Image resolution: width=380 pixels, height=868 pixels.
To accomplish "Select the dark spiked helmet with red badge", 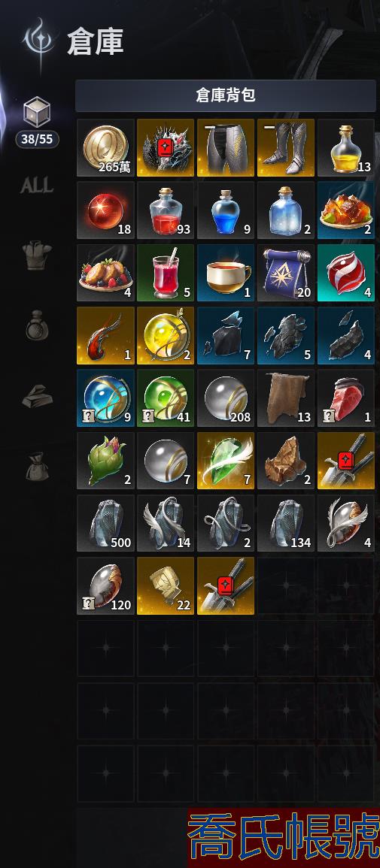I will click(x=166, y=148).
